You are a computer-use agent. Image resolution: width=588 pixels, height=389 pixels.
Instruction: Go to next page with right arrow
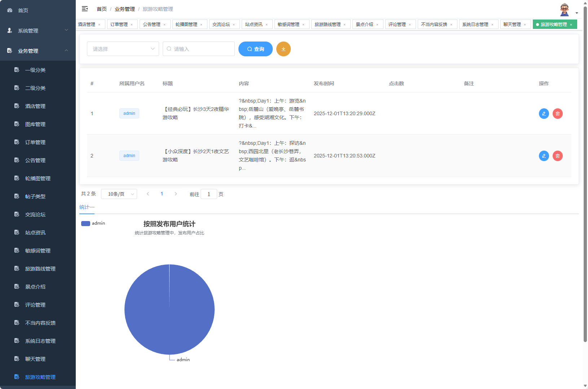pyautogui.click(x=176, y=194)
